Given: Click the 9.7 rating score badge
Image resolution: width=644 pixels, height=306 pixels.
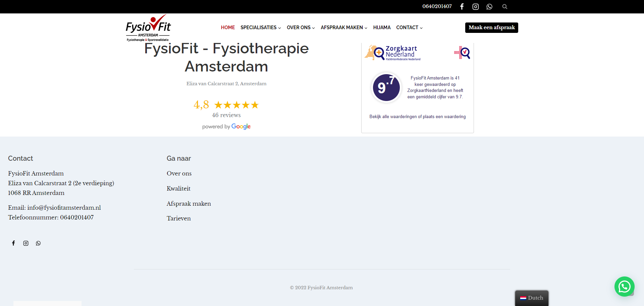Looking at the screenshot, I should click(x=386, y=88).
